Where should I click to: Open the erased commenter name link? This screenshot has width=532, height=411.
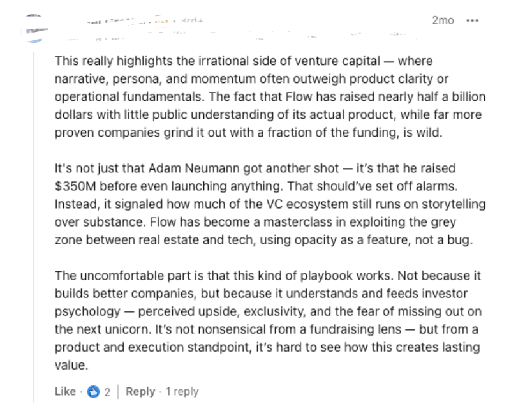[x=119, y=21]
